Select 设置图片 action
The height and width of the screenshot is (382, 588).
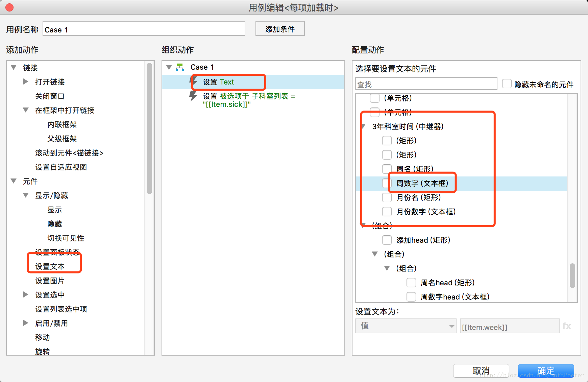(x=50, y=281)
